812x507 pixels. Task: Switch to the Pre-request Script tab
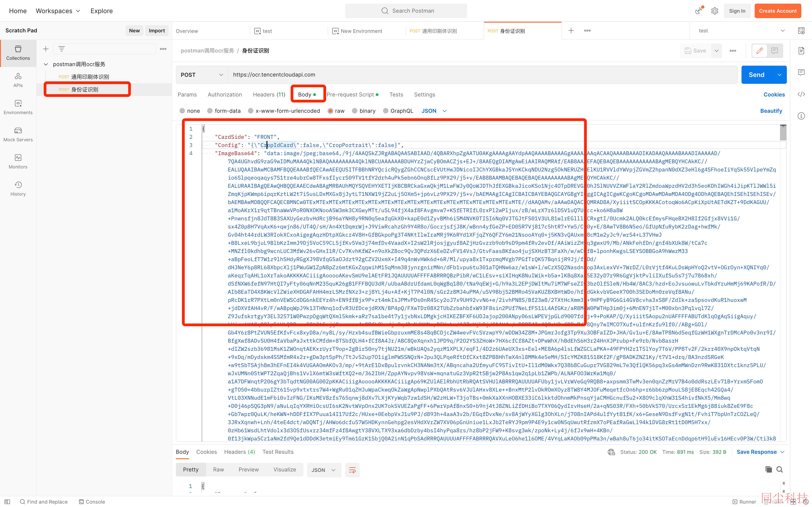point(353,95)
